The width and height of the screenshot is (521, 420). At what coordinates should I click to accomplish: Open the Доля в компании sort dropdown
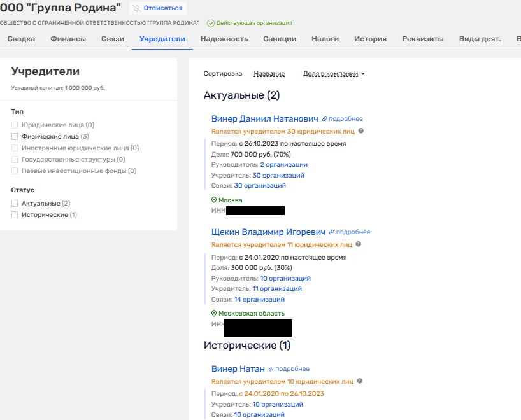tap(334, 74)
